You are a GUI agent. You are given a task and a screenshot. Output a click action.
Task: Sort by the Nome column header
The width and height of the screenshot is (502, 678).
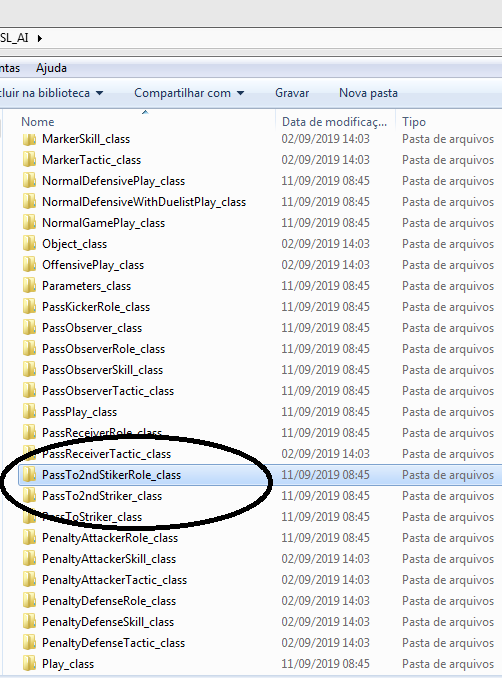38,122
